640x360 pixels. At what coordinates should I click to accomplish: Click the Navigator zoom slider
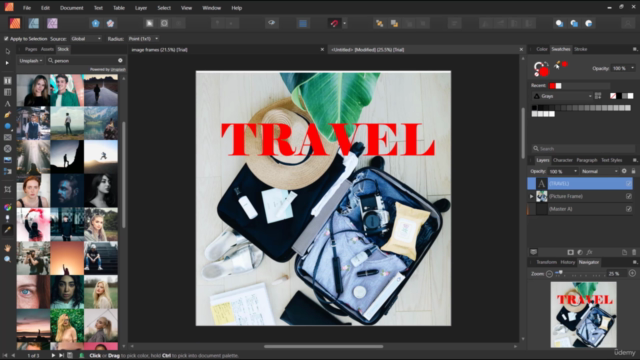click(581, 273)
